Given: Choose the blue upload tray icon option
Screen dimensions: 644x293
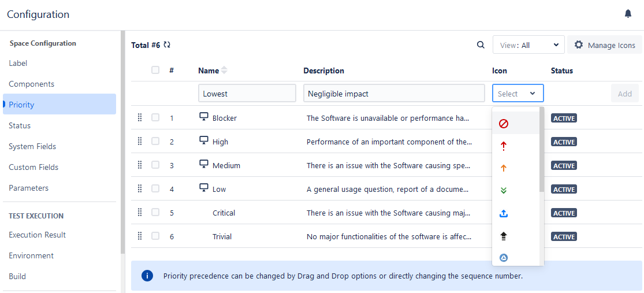Looking at the screenshot, I should coord(503,214).
